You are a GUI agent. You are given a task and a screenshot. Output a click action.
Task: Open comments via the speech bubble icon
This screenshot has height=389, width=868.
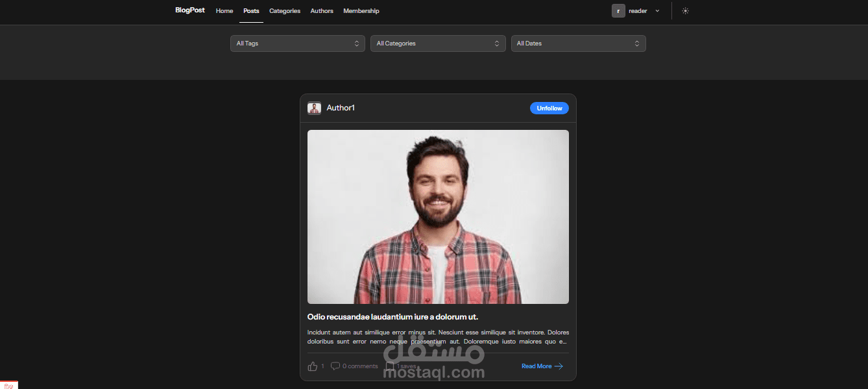coord(335,366)
